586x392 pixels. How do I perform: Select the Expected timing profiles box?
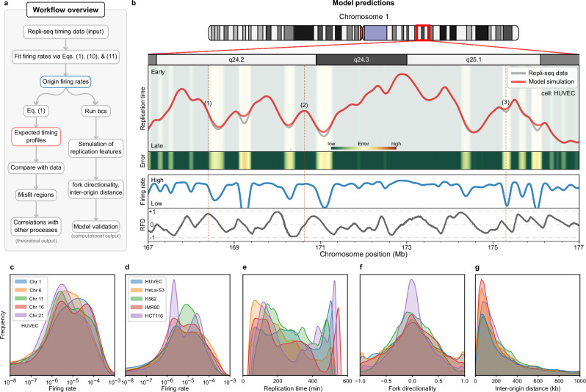pos(36,137)
